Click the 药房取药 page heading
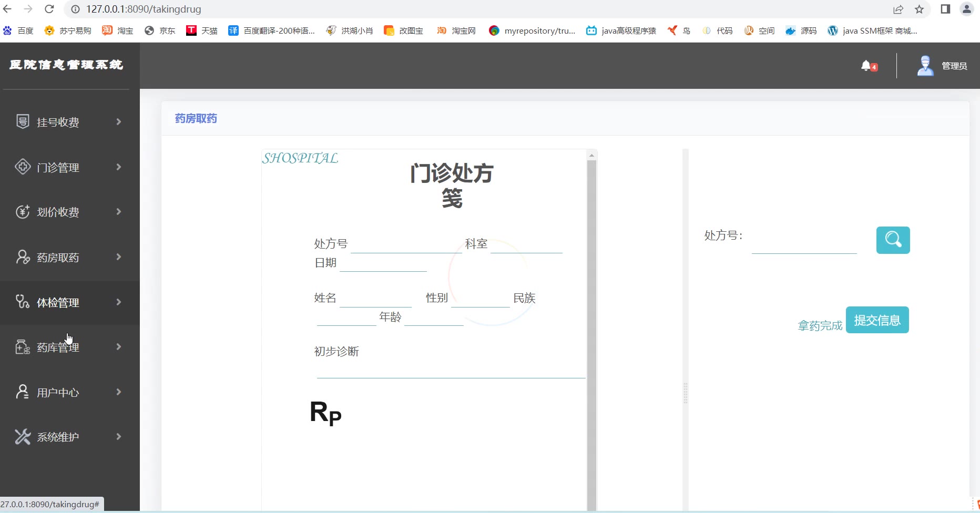 click(196, 118)
